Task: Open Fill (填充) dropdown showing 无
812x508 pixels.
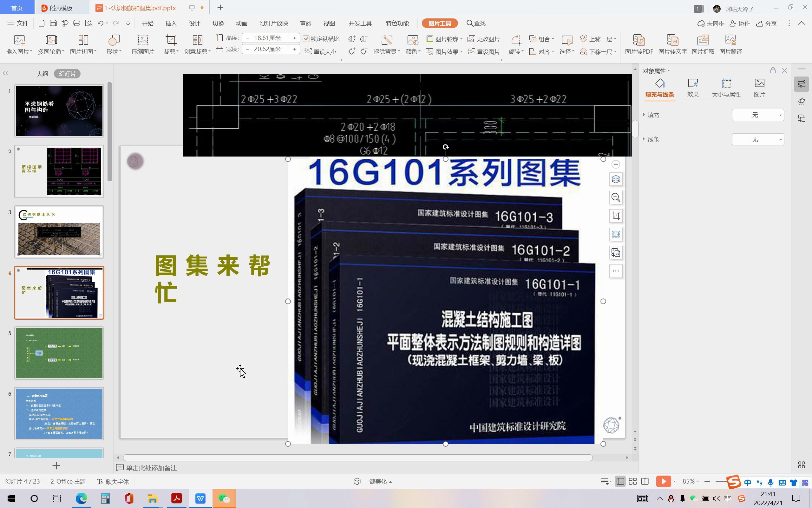Action: point(758,115)
